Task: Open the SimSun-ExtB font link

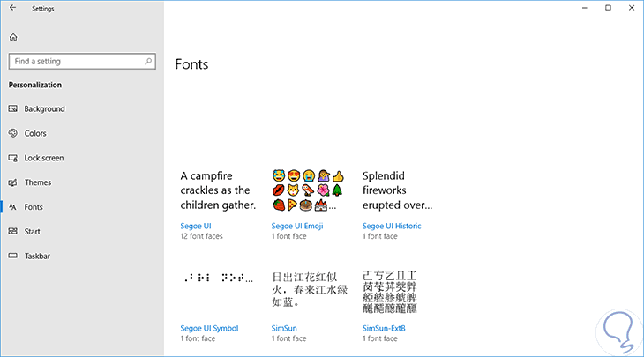Action: pos(384,328)
